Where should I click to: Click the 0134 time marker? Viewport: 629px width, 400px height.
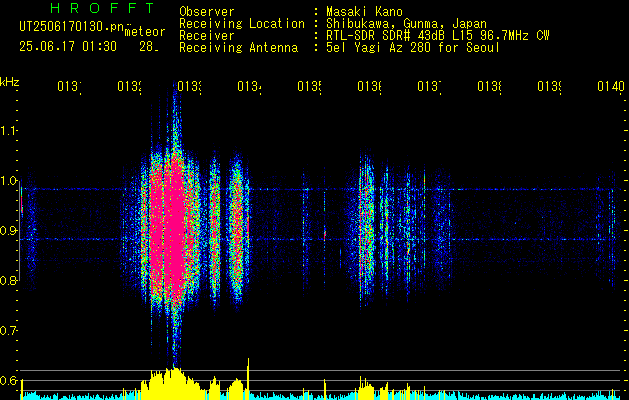point(249,86)
